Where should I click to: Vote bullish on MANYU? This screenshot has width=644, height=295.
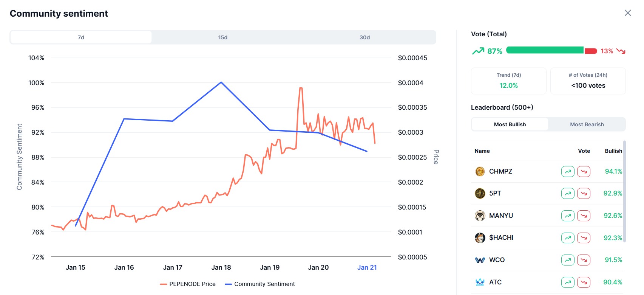(568, 216)
